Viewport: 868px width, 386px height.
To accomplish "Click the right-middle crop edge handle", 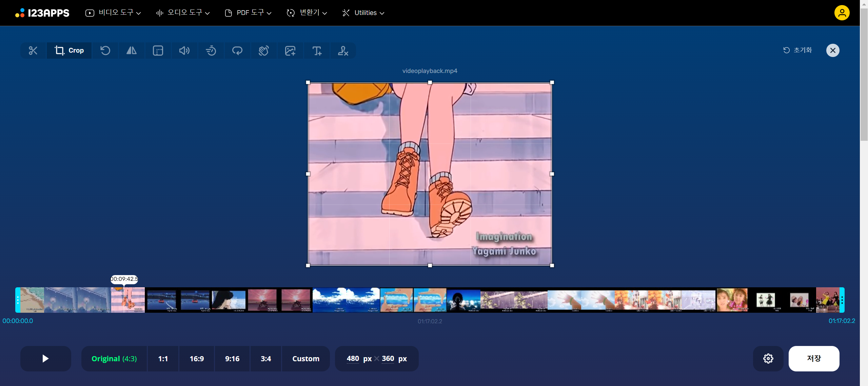I will 552,174.
